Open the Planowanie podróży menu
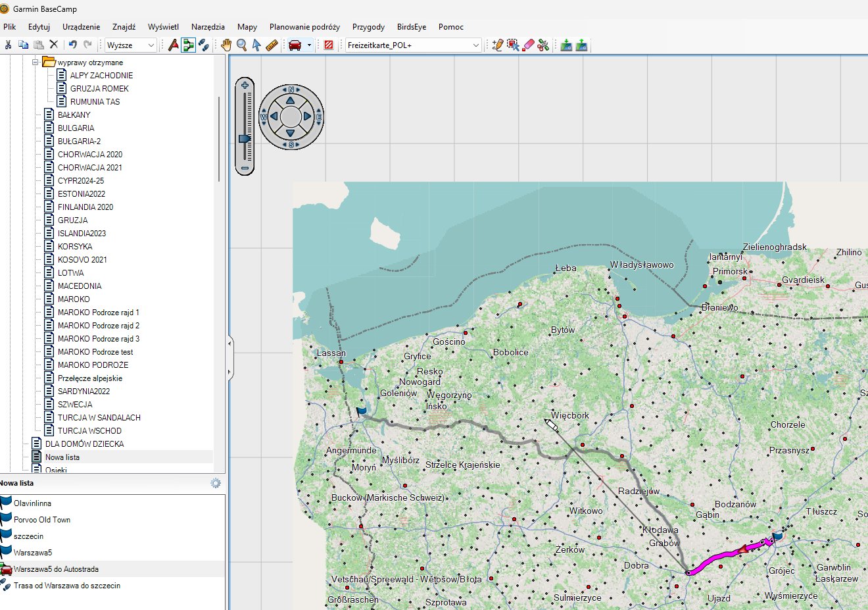 point(304,27)
